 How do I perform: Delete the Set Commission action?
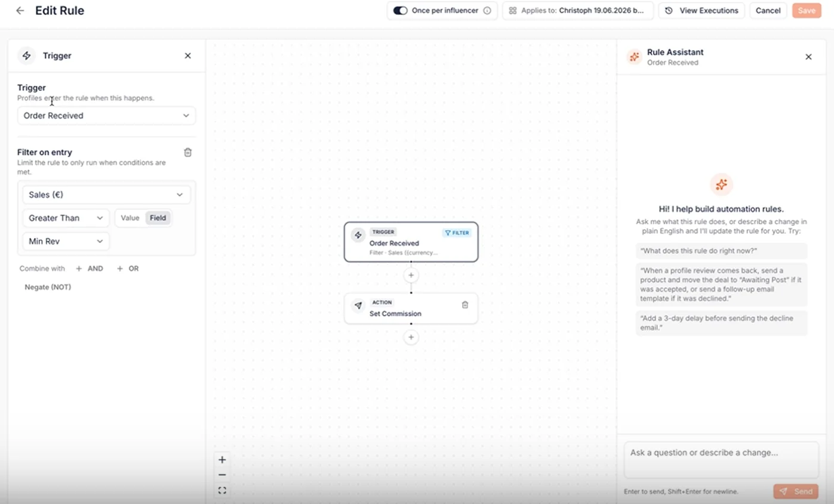[465, 305]
